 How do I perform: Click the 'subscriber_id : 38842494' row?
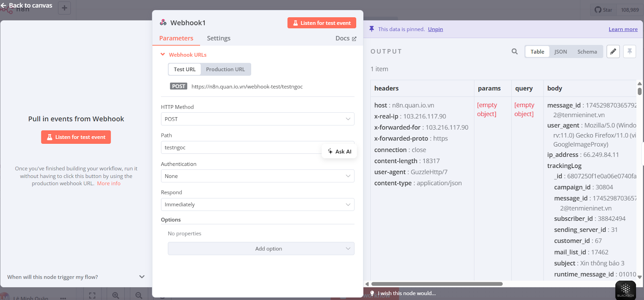[x=590, y=219]
